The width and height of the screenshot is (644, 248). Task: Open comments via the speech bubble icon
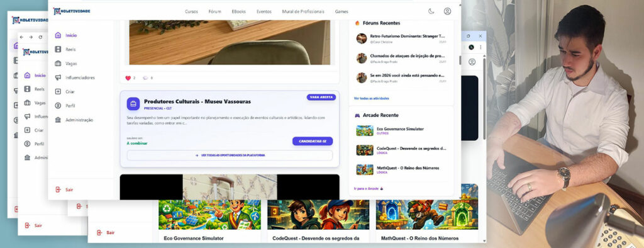(145, 77)
